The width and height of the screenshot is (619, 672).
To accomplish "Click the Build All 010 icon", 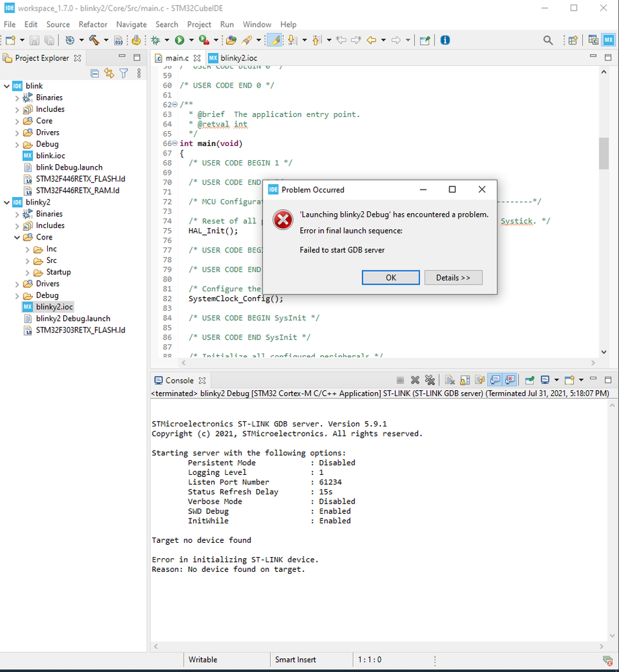I will [118, 40].
